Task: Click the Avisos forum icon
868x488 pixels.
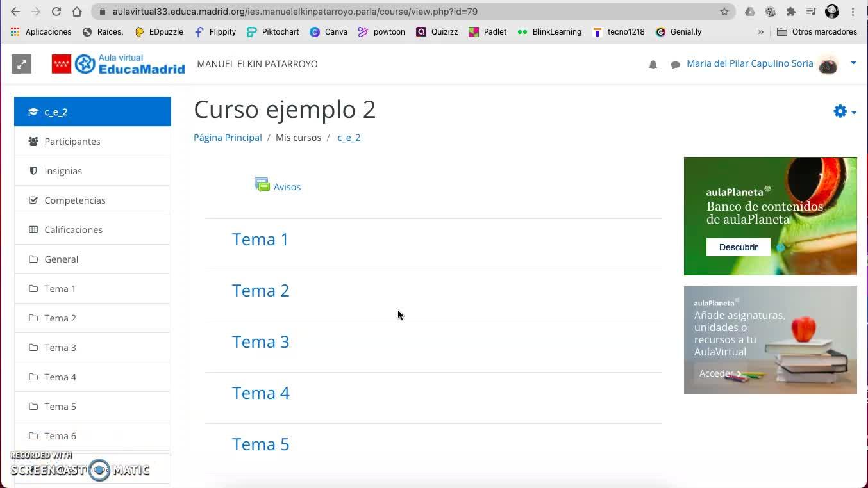Action: [262, 185]
